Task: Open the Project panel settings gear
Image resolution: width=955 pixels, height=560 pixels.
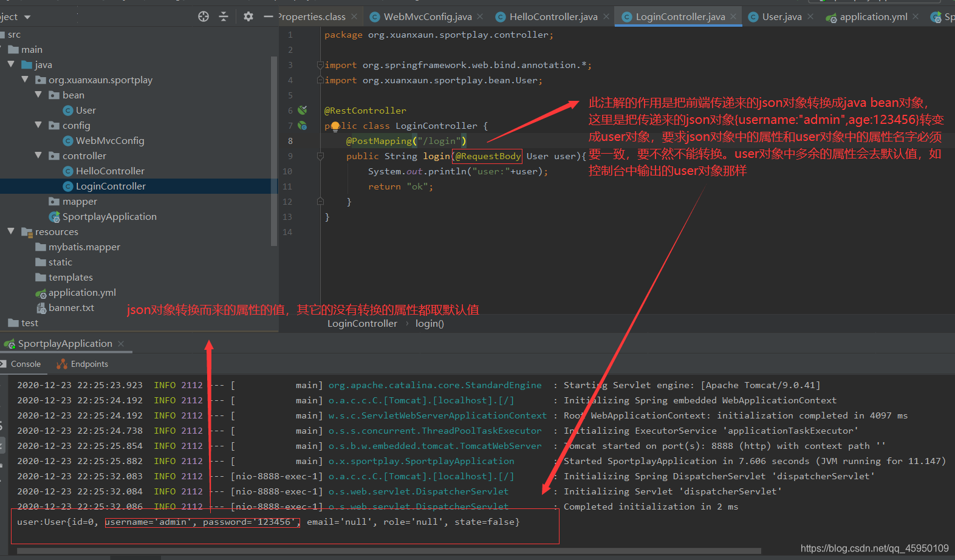Action: click(248, 16)
